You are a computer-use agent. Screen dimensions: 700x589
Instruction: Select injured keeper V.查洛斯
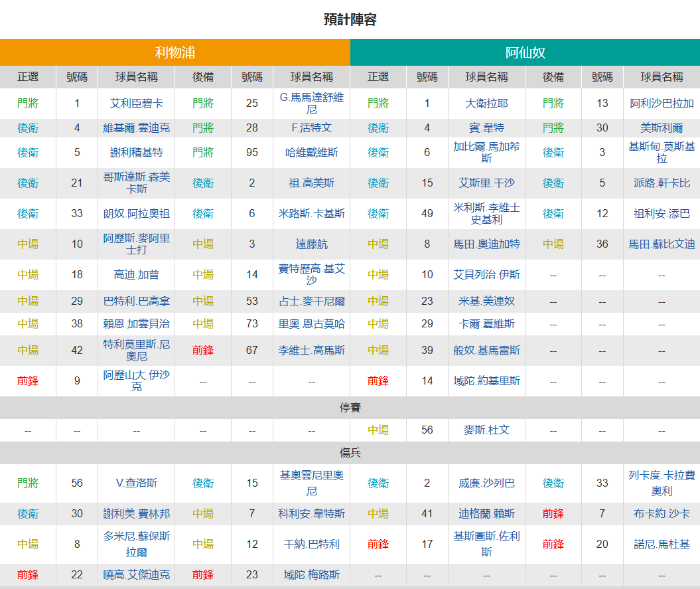136,483
